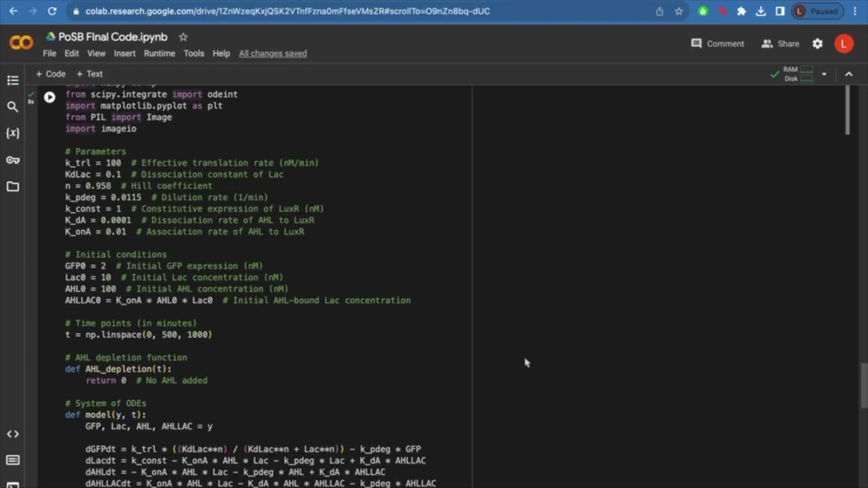Open the find and replace search panel
Image resolution: width=868 pixels, height=488 pixels.
(x=13, y=106)
